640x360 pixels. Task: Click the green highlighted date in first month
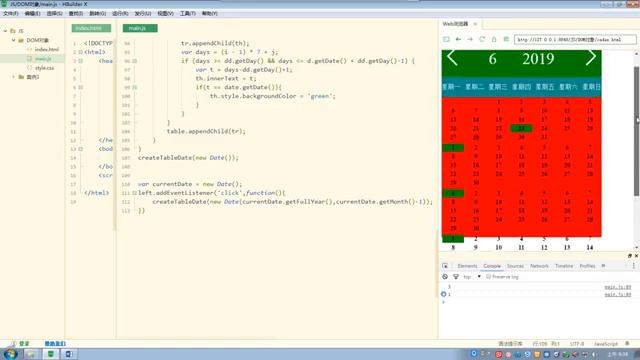[x=521, y=128]
